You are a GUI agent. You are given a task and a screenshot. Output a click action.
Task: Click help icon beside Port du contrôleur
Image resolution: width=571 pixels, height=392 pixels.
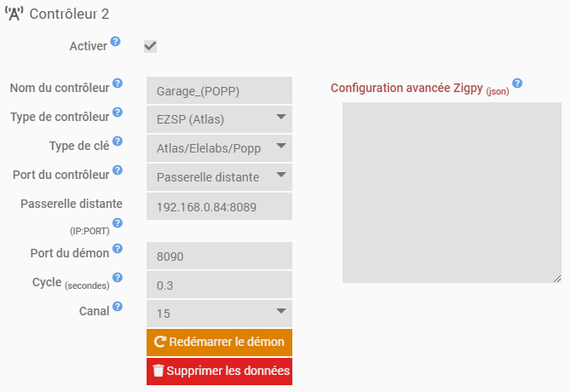[118, 170]
